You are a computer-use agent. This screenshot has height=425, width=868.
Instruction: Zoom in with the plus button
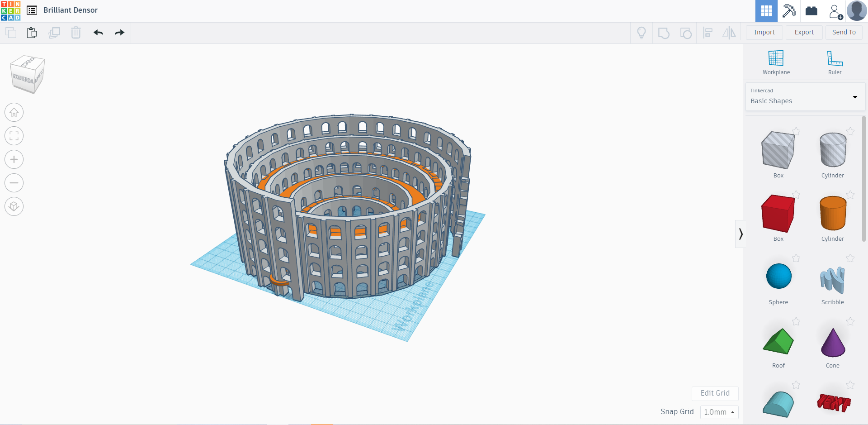coord(14,159)
